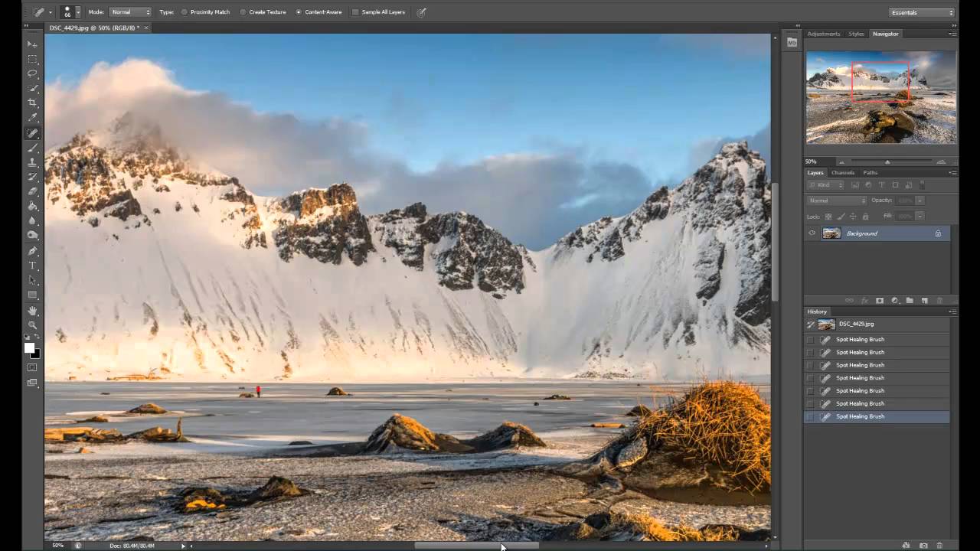Select the Rectangle shape tool
Image resolution: width=980 pixels, height=551 pixels.
click(32, 295)
